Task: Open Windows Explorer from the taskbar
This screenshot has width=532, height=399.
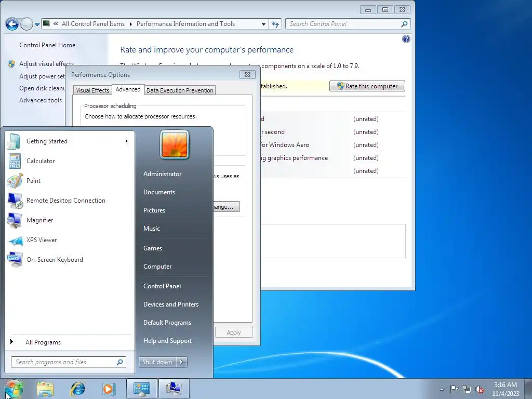Action: coord(45,389)
